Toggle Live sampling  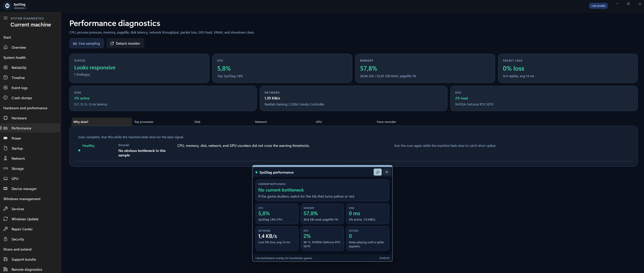tap(87, 43)
